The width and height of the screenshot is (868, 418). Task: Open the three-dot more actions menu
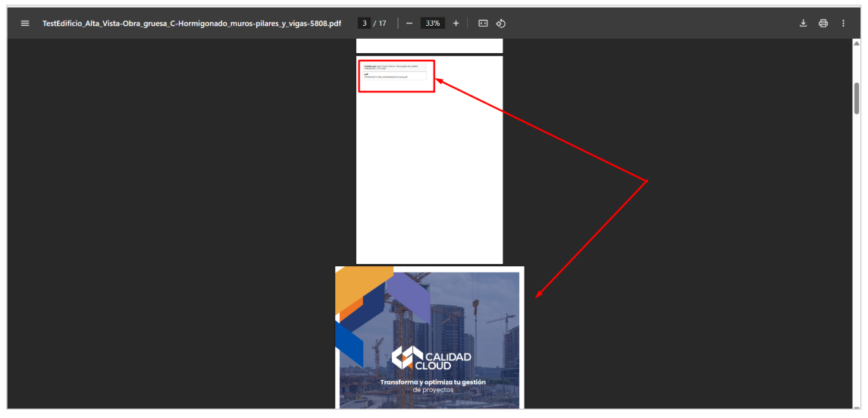coord(843,24)
